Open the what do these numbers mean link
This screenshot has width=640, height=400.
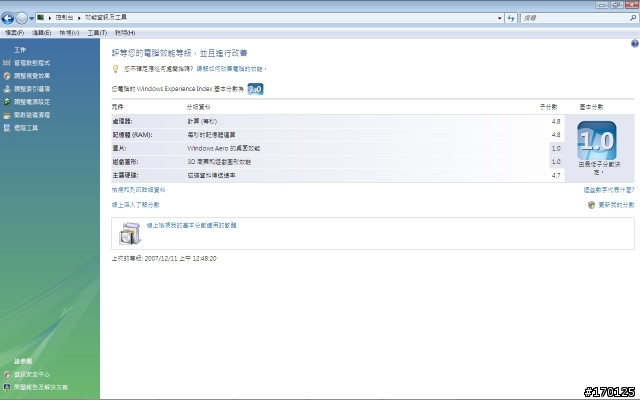609,190
